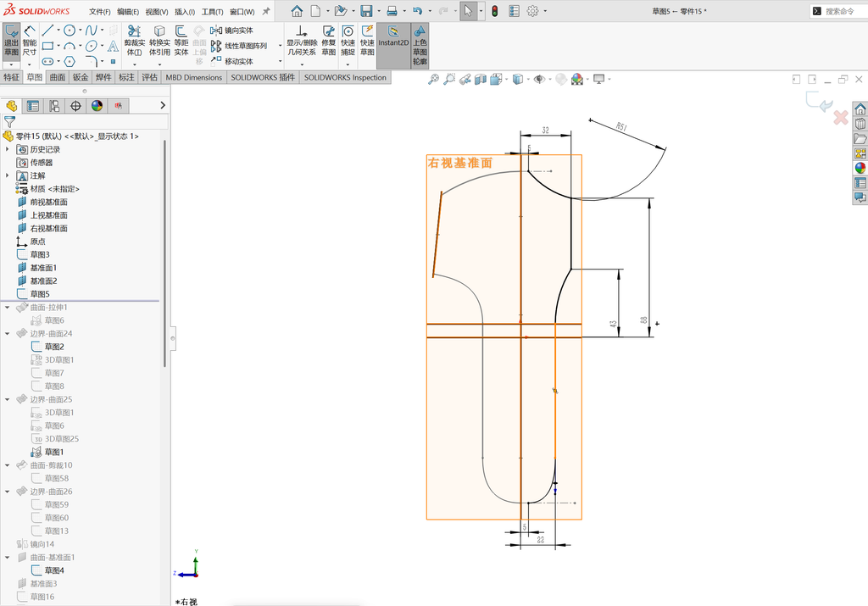This screenshot has width=868, height=606.
Task: Select the Straight Slot tool
Action: [47, 61]
